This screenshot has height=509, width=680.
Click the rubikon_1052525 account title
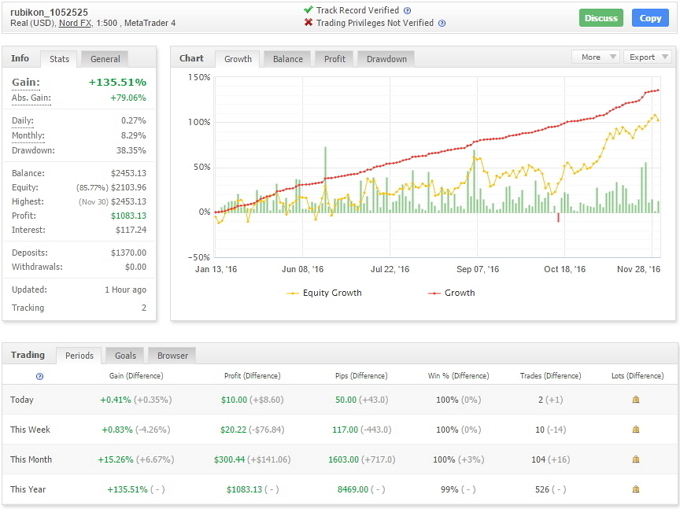(49, 12)
